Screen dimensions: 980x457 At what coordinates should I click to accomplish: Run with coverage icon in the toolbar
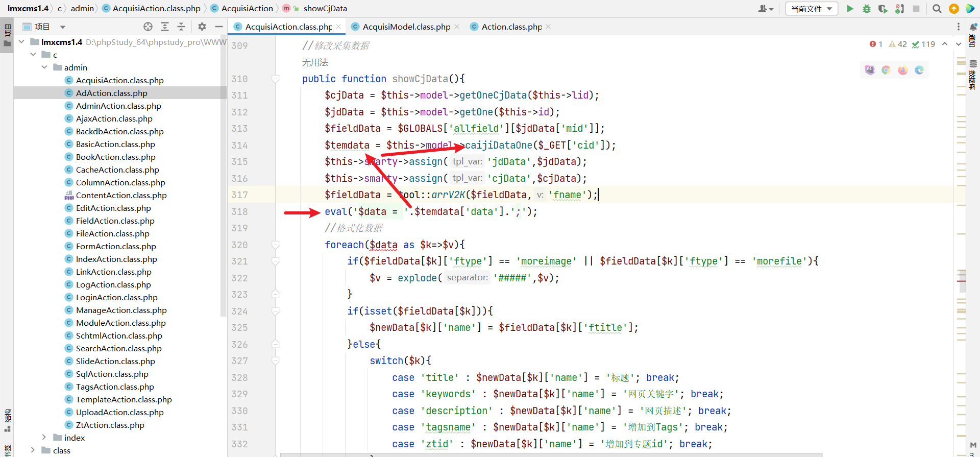(883, 9)
